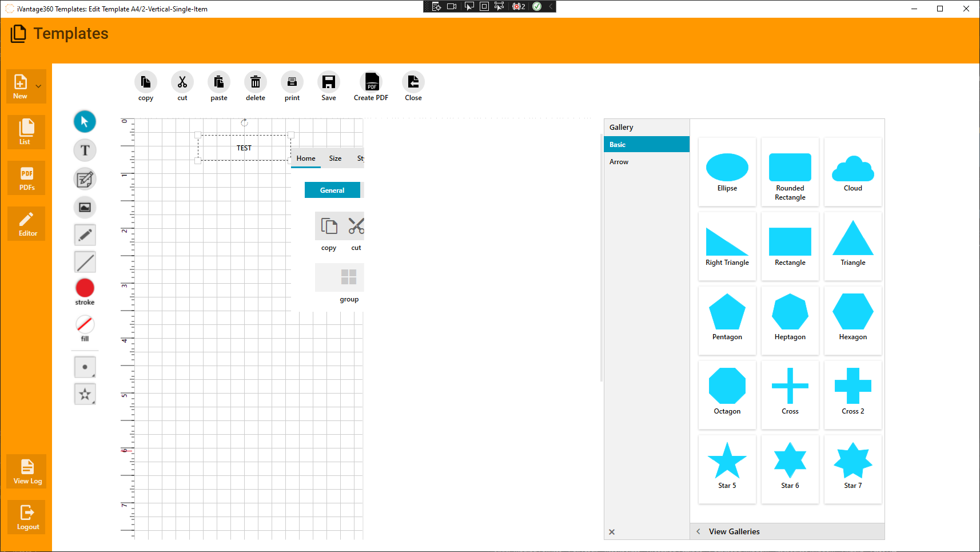The image size is (980, 552).
Task: Open the dot shape tool flyout
Action: click(85, 367)
